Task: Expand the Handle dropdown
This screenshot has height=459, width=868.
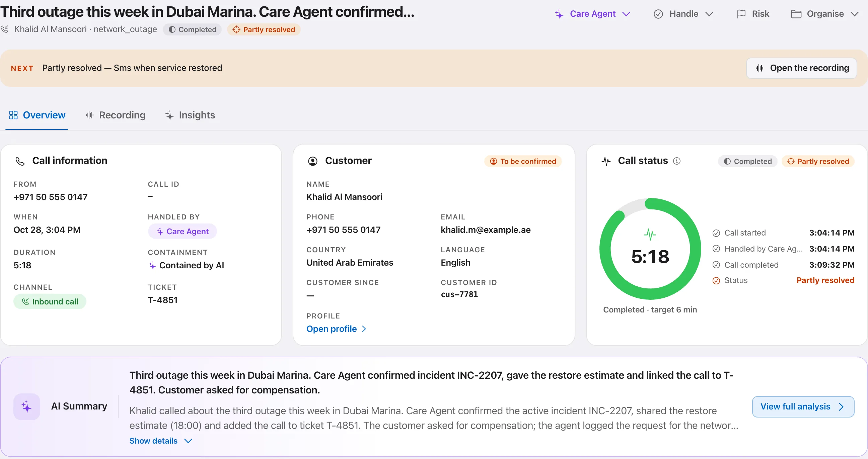Action: (x=683, y=14)
